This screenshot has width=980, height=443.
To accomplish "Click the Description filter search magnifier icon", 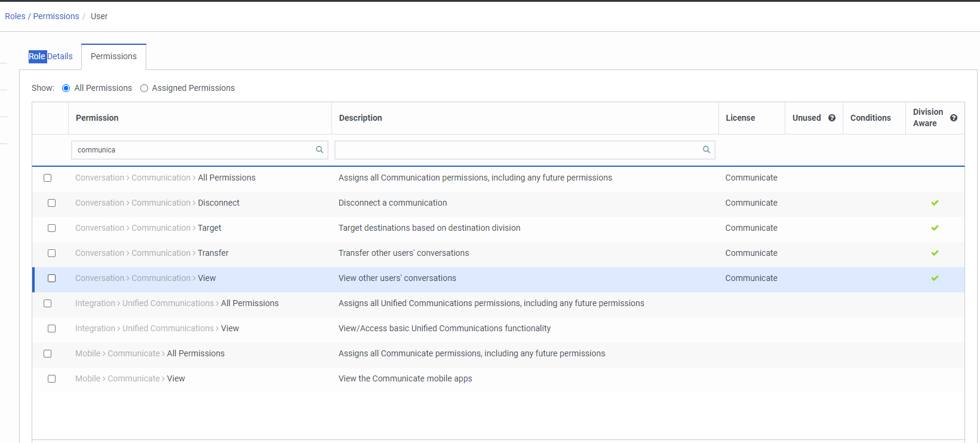I will 706,150.
